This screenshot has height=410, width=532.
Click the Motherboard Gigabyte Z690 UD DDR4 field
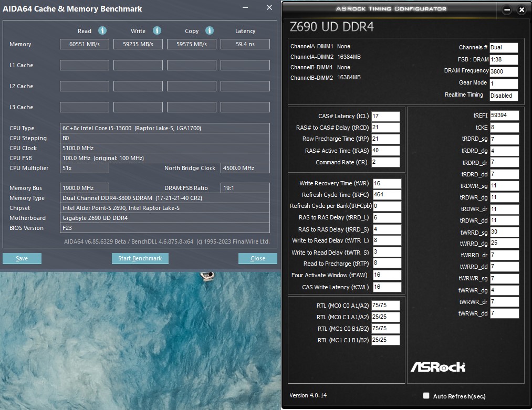tap(165, 218)
